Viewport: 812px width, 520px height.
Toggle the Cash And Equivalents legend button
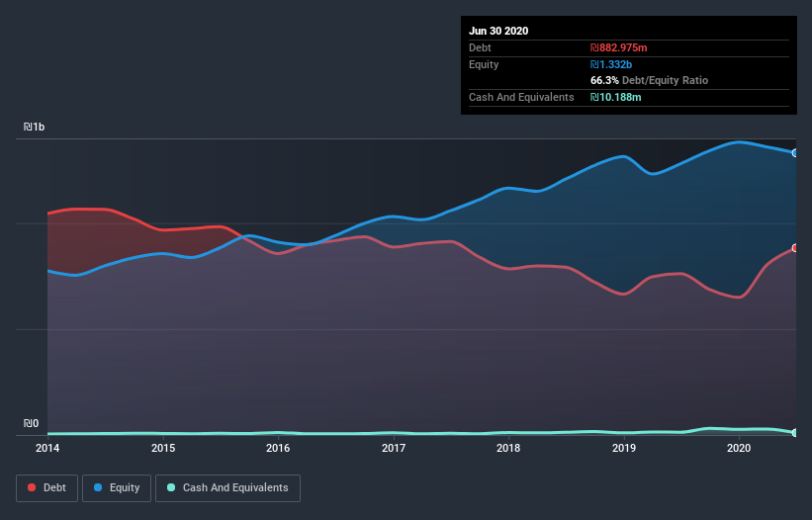pyautogui.click(x=227, y=488)
